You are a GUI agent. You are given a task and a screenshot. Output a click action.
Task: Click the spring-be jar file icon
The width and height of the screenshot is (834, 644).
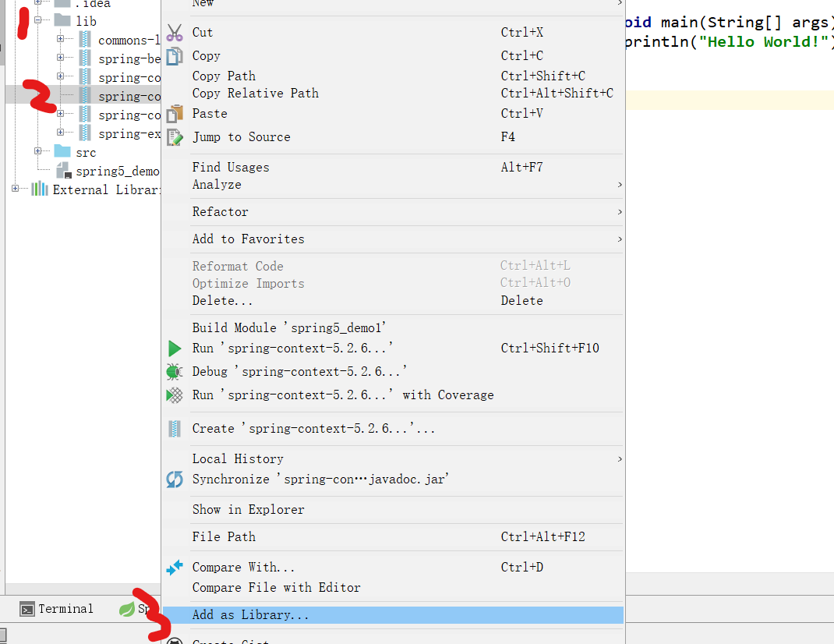click(x=85, y=58)
